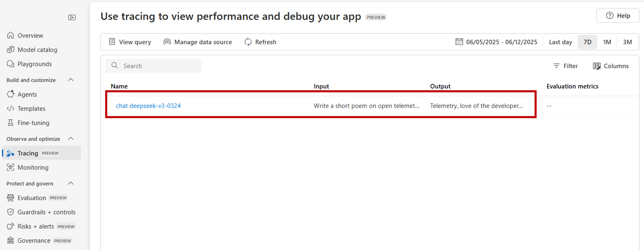The height and width of the screenshot is (250, 644).
Task: Switch time range to Last day
Action: click(x=560, y=42)
